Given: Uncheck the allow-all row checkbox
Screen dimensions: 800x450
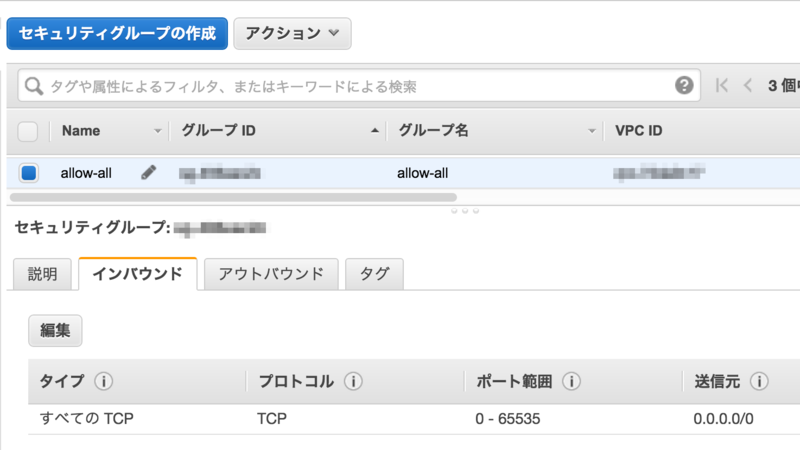Looking at the screenshot, I should pyautogui.click(x=28, y=173).
